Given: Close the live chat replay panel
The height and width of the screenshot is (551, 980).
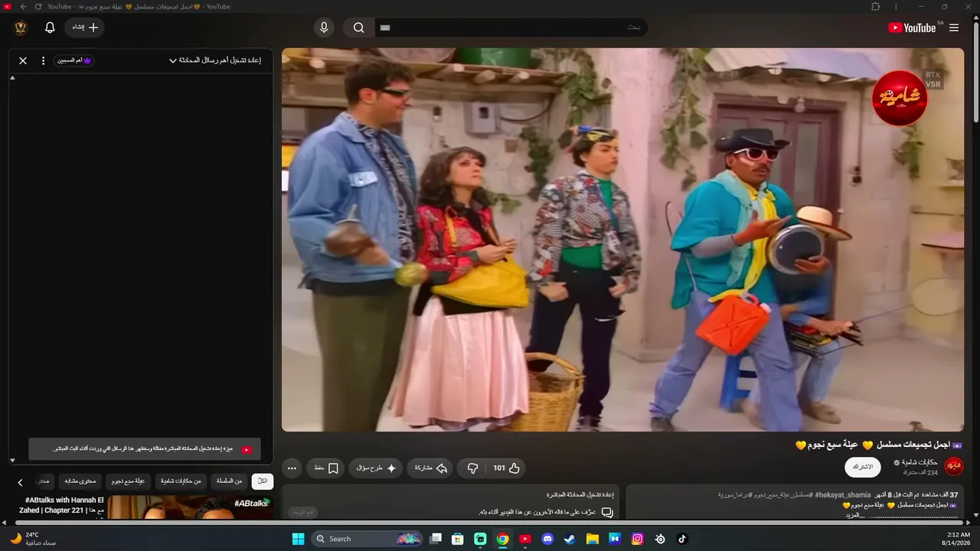Looking at the screenshot, I should click(x=23, y=60).
